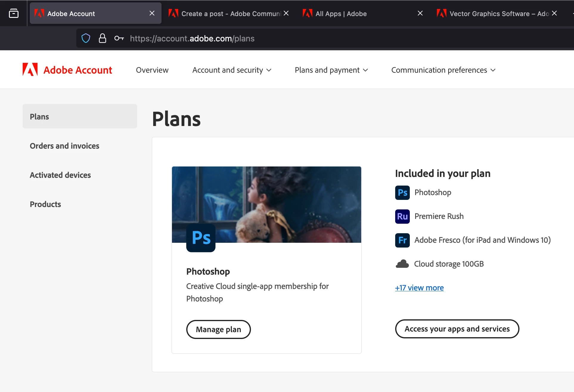The height and width of the screenshot is (392, 574).
Task: Expand the Communication preferences dropdown
Action: click(x=443, y=70)
